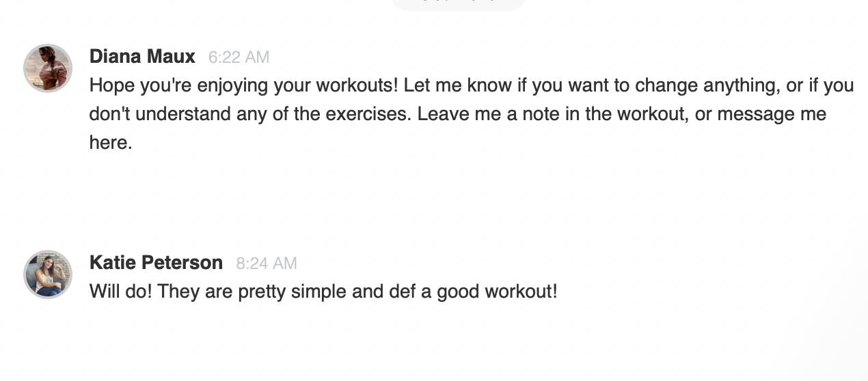868x381 pixels.
Task: Click the partially visible date divider pill
Action: click(458, 4)
